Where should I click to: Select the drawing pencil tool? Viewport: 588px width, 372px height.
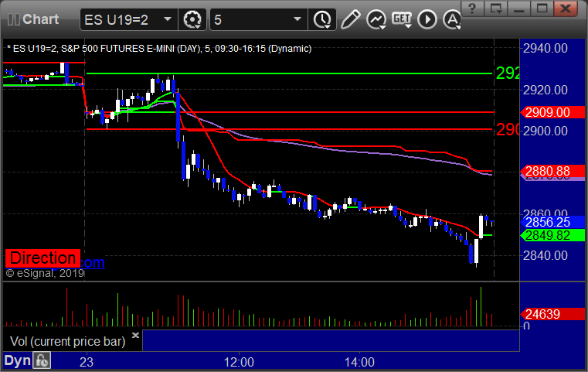click(x=350, y=19)
